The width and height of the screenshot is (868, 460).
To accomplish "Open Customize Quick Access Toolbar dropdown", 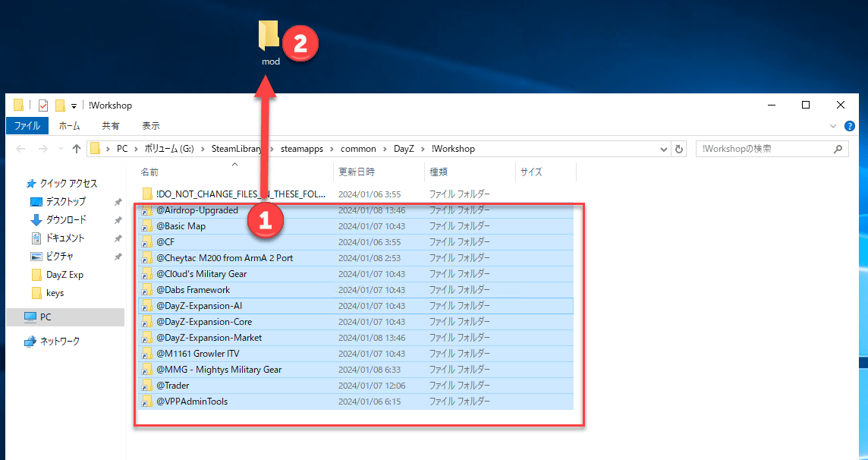I will pyautogui.click(x=74, y=106).
